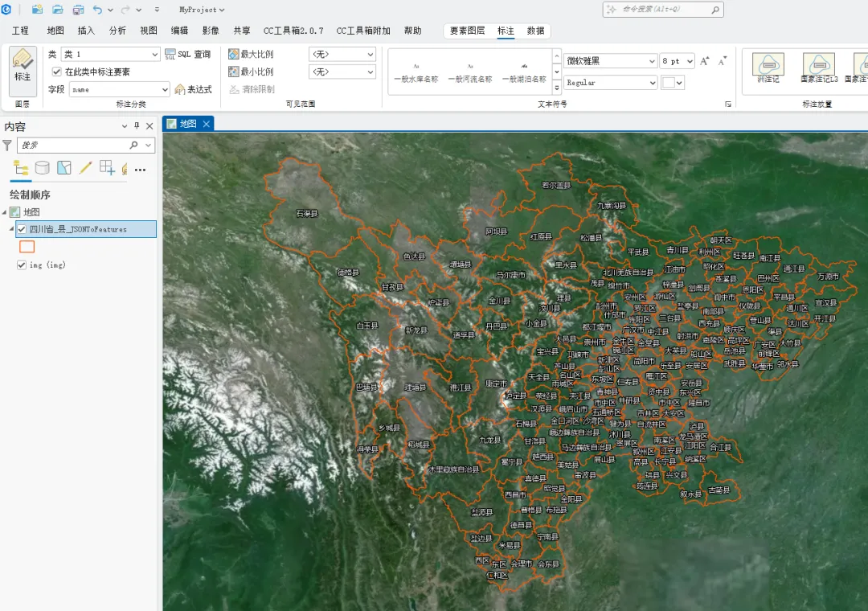This screenshot has width=868, height=611.
Task: Select List By Drawing Order icon
Action: click(21, 168)
